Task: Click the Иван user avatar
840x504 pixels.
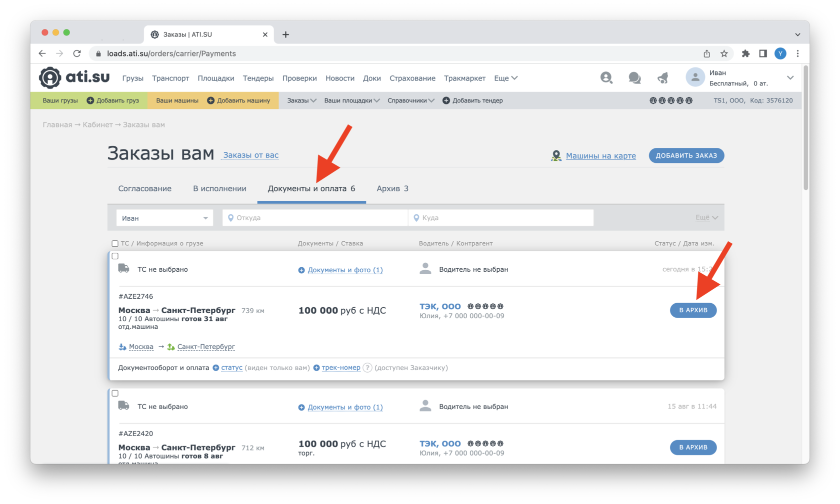Action: tap(695, 77)
